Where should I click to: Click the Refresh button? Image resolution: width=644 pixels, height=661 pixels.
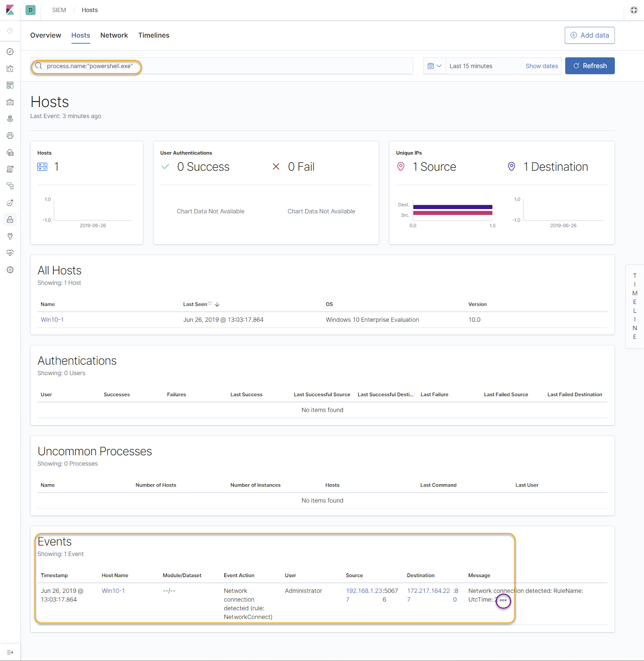[x=589, y=66]
